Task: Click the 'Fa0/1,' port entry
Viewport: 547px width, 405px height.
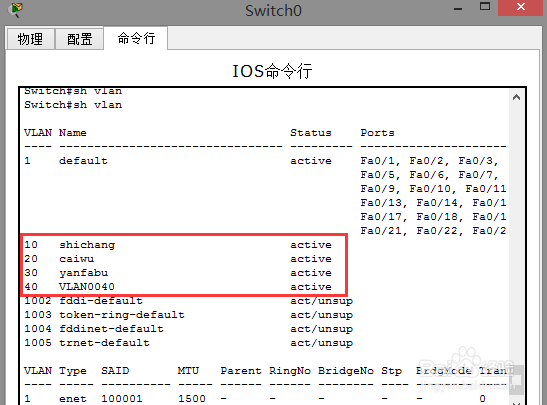Action: [380, 161]
